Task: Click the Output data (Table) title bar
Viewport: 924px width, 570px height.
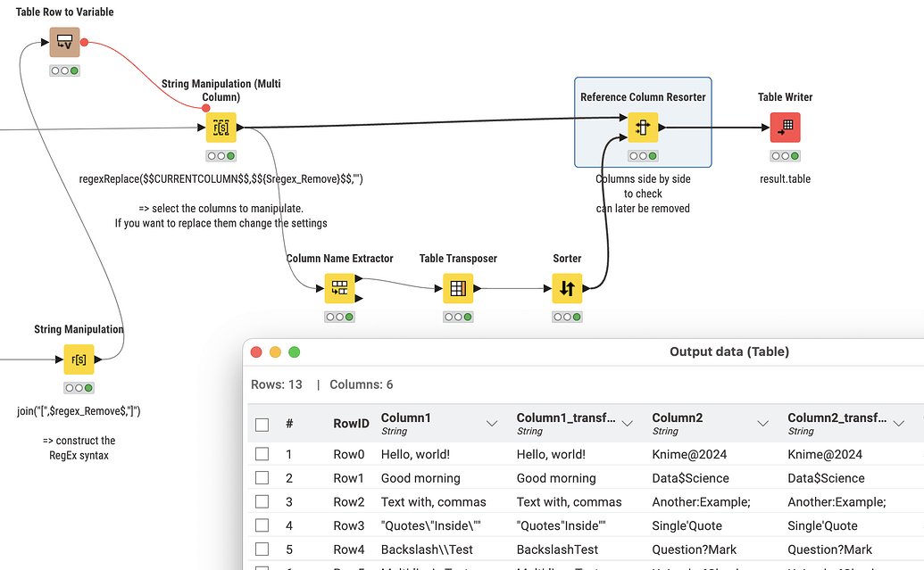Action: (x=729, y=351)
